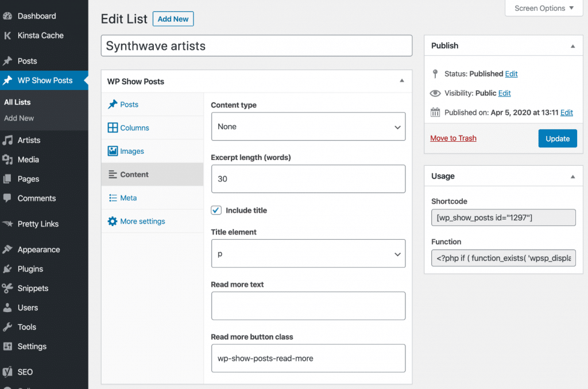Click the Comments speech bubble icon
Image resolution: width=588 pixels, height=389 pixels.
tap(7, 199)
